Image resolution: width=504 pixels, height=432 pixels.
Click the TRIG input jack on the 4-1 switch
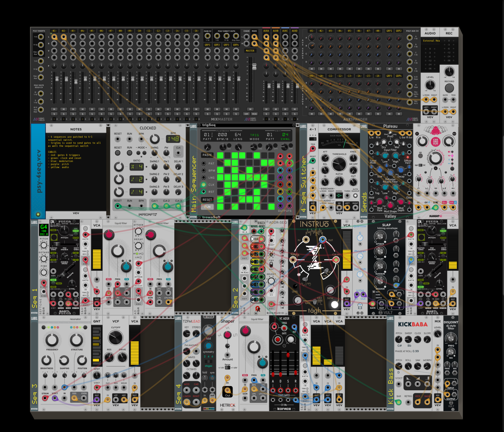coord(313,149)
